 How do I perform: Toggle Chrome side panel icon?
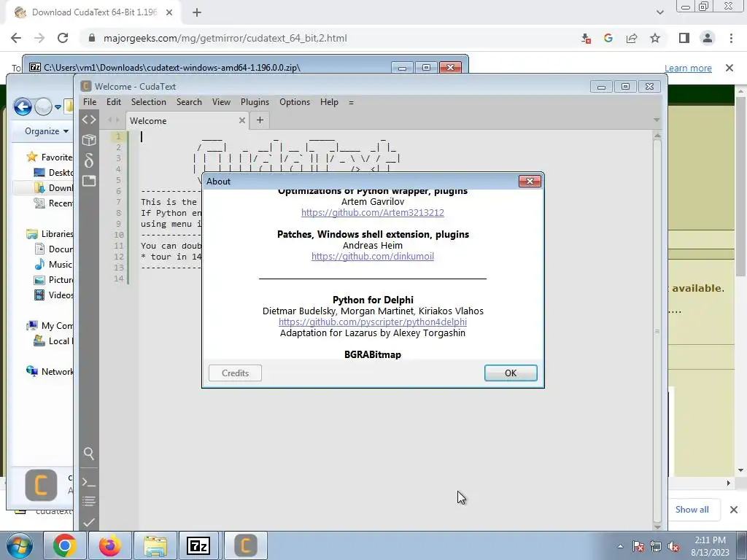tap(684, 38)
